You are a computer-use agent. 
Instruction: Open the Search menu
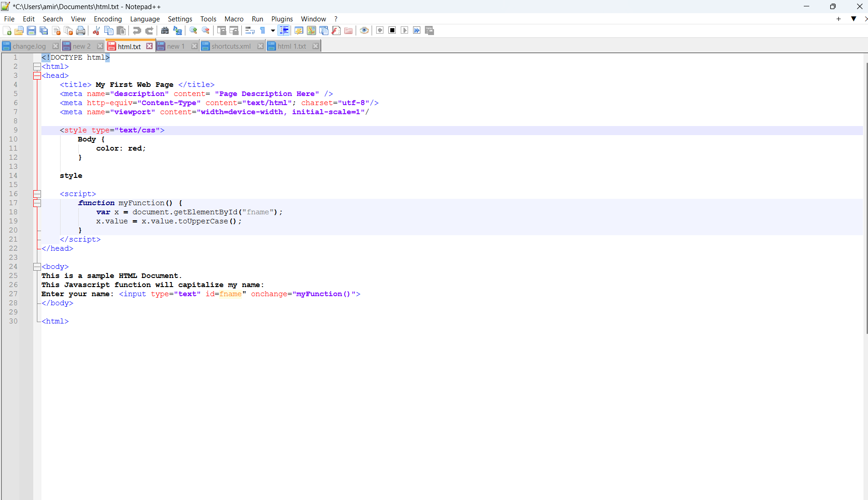click(x=53, y=19)
